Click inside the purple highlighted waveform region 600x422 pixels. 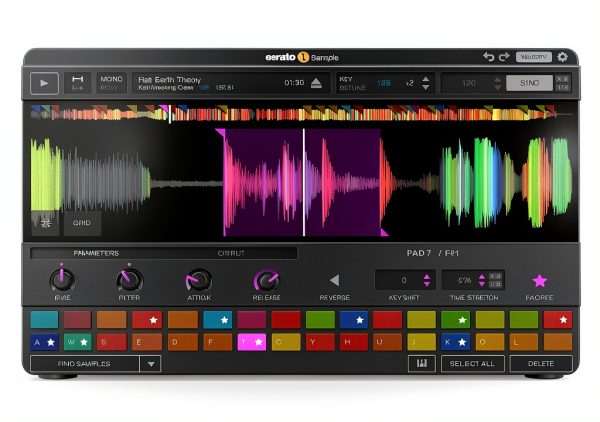(x=302, y=182)
